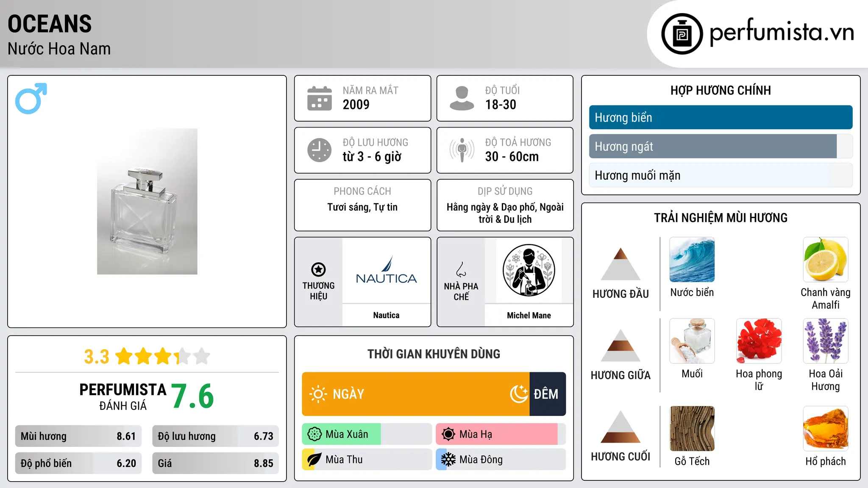Click the OCEANS product title

click(x=50, y=24)
